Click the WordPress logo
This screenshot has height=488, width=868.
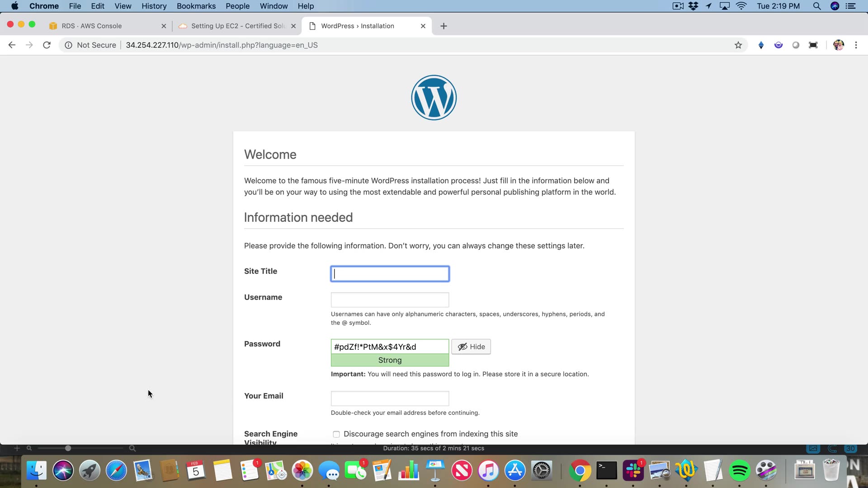(434, 98)
